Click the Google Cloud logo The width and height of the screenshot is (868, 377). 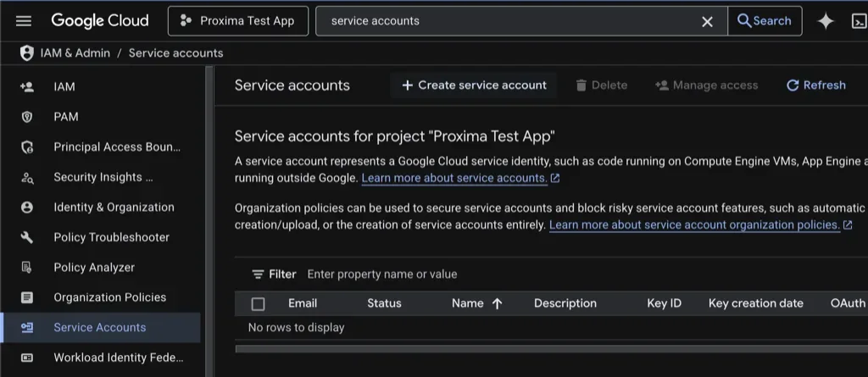point(100,21)
